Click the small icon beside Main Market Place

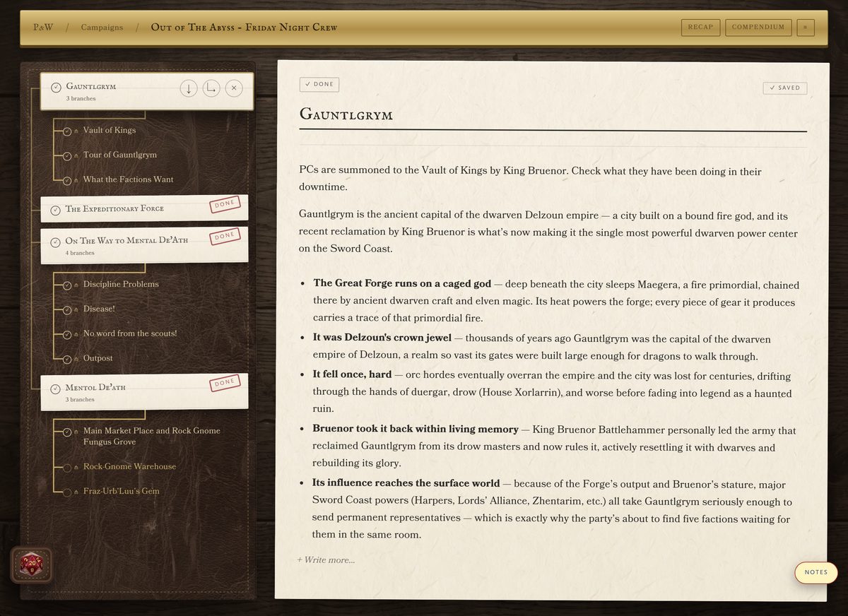(76, 432)
